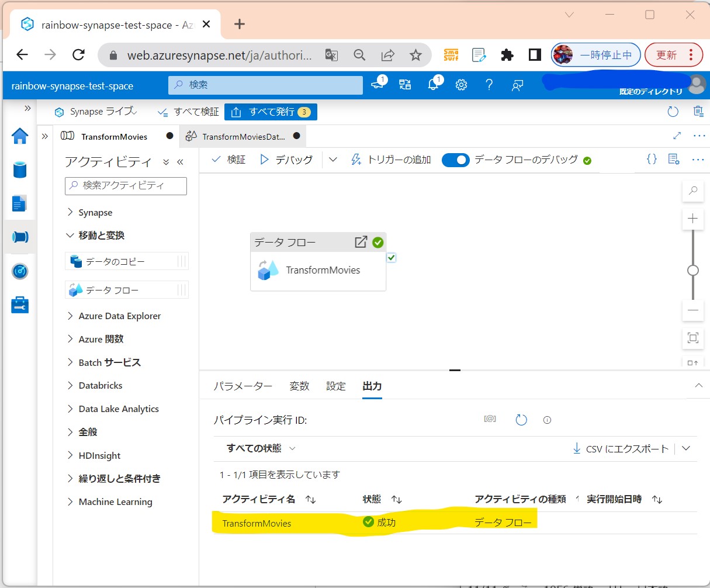Screen dimensions: 710x588
Task: Click the すべて発行 publish button
Action: [271, 112]
